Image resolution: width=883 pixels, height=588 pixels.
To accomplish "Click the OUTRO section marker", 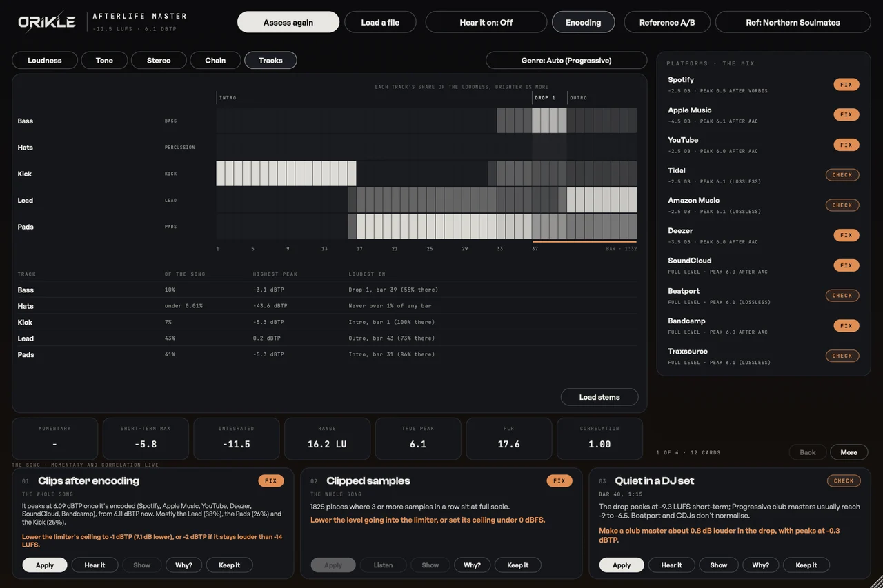I will (579, 98).
